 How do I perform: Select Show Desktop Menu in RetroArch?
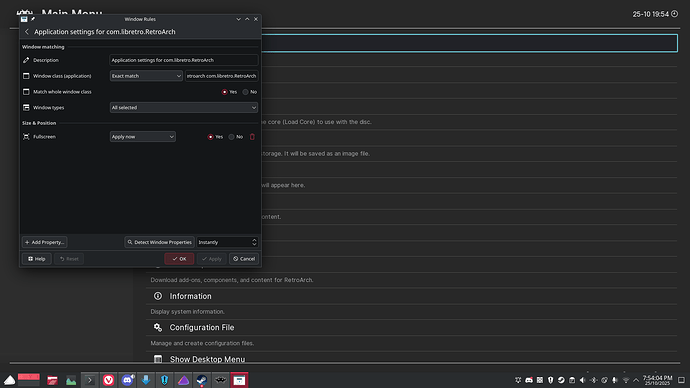(x=207, y=359)
